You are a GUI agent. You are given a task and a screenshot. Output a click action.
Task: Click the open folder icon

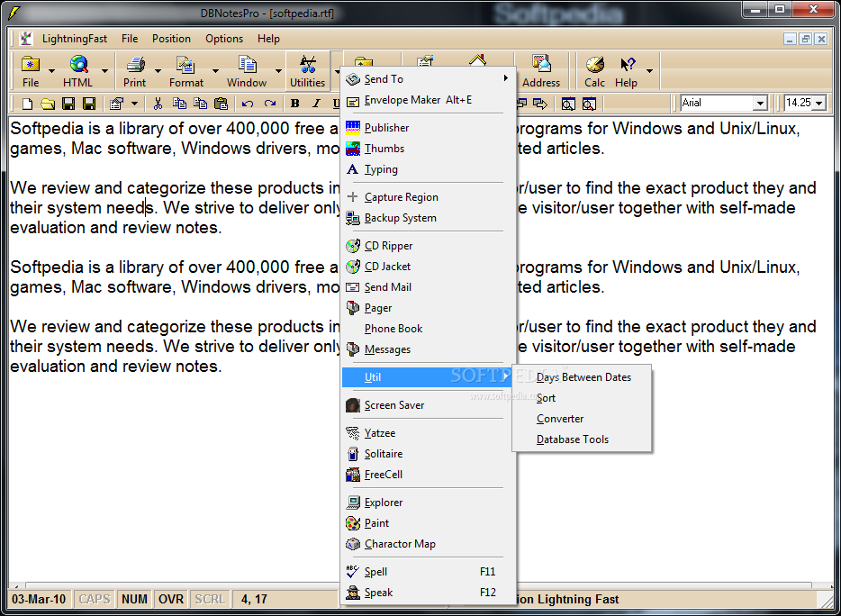[48, 104]
